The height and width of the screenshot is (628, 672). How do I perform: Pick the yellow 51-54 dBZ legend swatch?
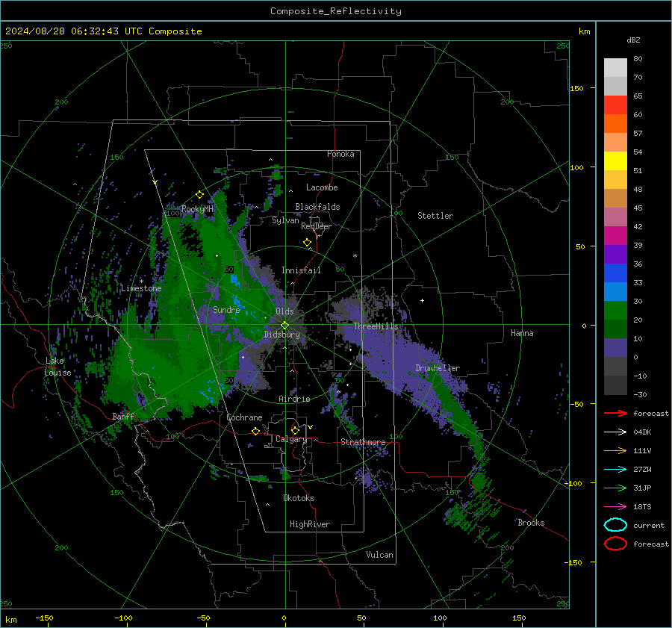click(615, 161)
